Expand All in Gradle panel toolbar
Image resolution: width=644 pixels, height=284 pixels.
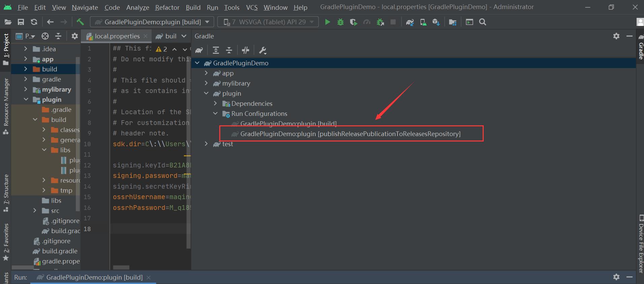coord(216,51)
